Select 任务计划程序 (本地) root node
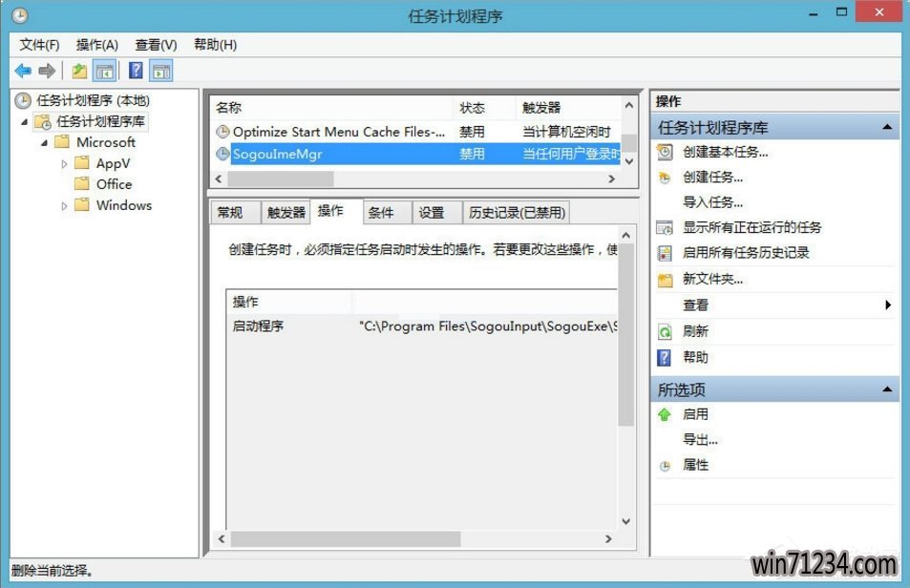This screenshot has height=588, width=910. (93, 100)
